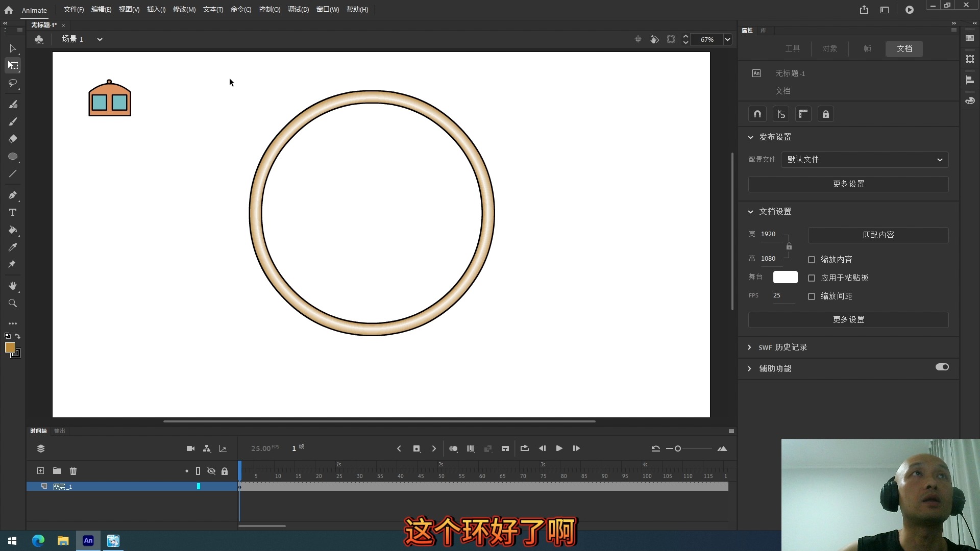Open the 默认文件 profile dropdown

[x=864, y=160]
